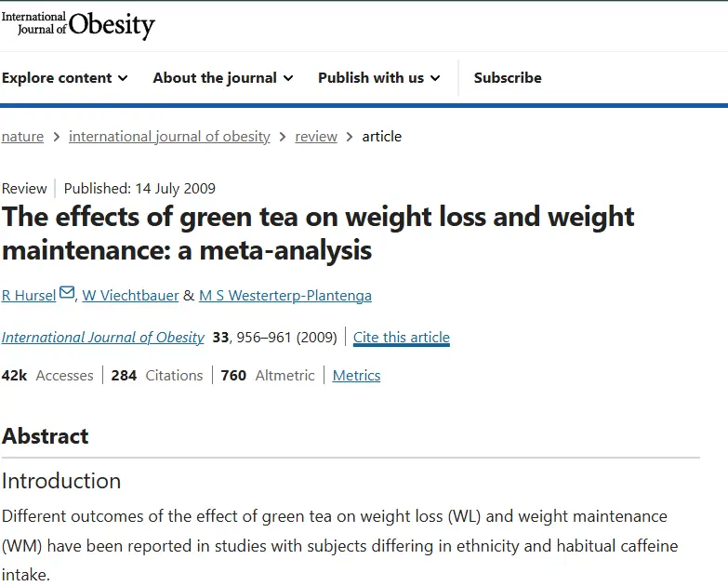Viewport: 728px width, 586px height.
Task: Click the italic International Journal of Obesity citation link
Action: (x=103, y=338)
